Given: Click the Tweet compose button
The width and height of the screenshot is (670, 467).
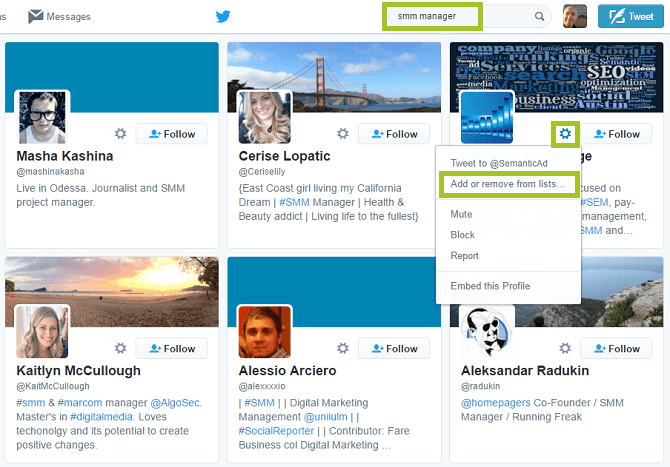Looking at the screenshot, I should [x=631, y=16].
